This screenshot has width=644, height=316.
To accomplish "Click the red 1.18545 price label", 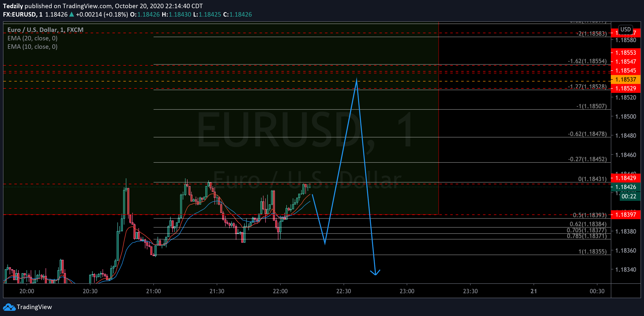I will [x=625, y=71].
